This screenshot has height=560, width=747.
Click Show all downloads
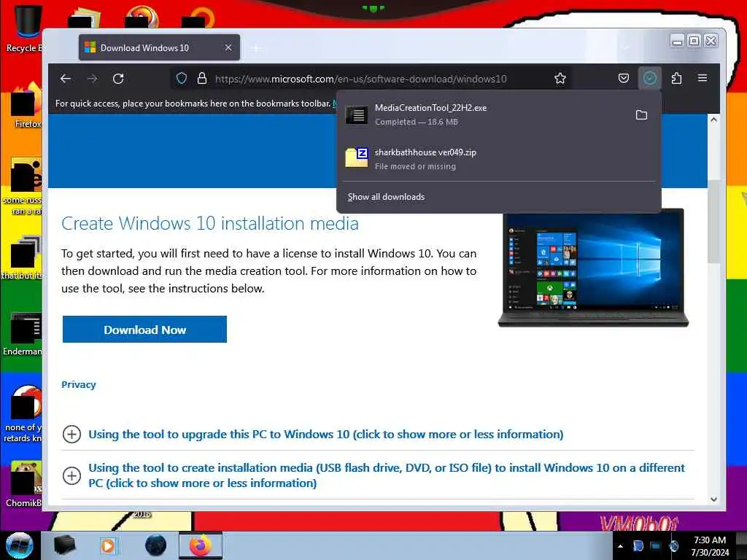coord(386,197)
